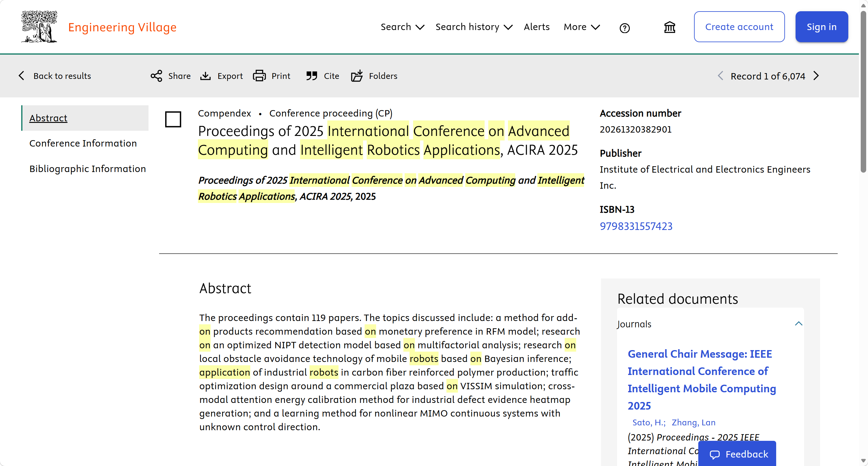868x466 pixels.
Task: Click the accession number 20261320382901
Action: pos(636,130)
